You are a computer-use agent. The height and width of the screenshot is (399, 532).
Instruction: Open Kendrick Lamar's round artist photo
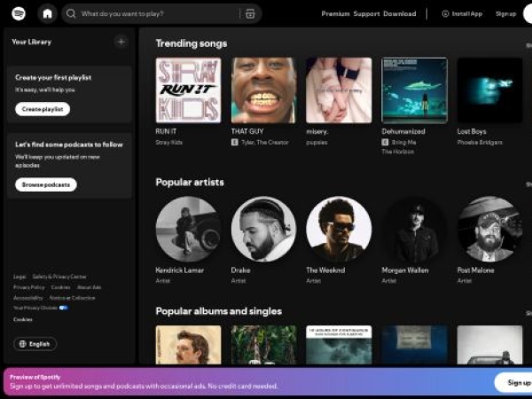188,229
